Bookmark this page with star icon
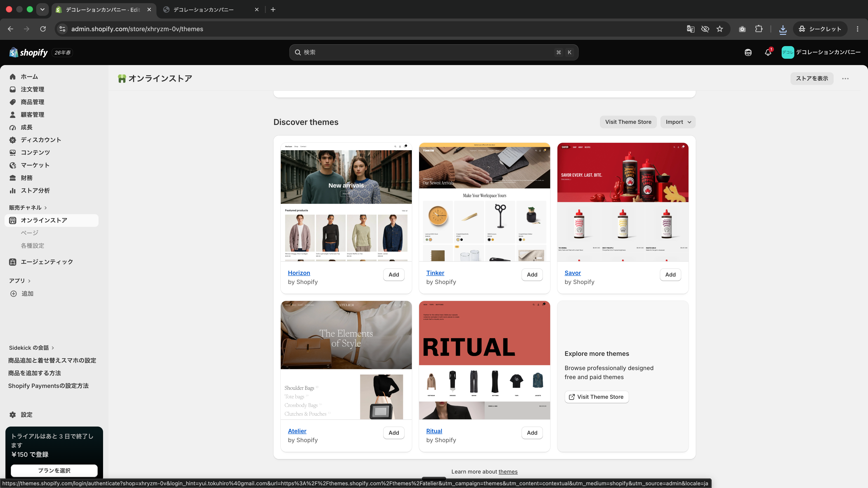The image size is (868, 488). point(720,29)
